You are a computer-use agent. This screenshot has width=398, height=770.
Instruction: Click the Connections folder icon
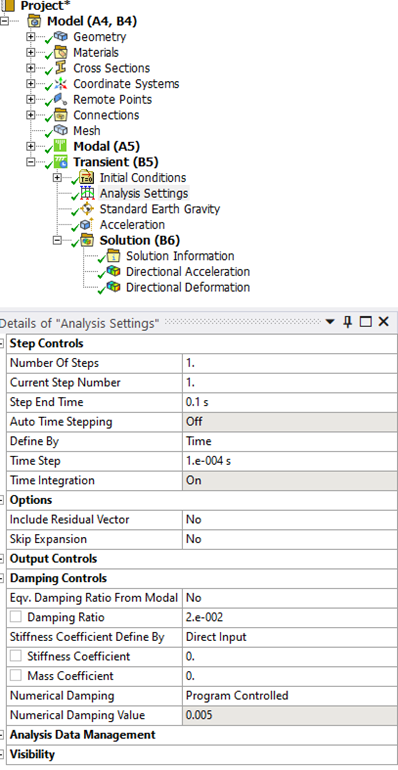point(61,115)
